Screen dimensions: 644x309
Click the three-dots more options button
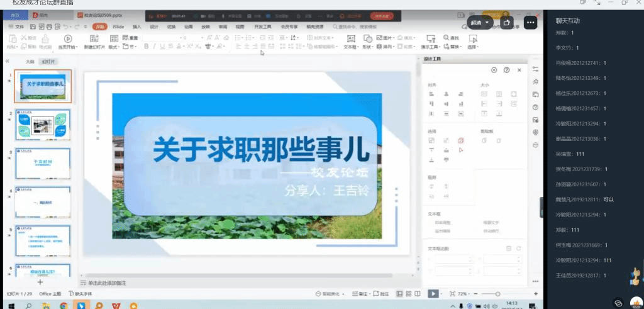click(x=530, y=23)
